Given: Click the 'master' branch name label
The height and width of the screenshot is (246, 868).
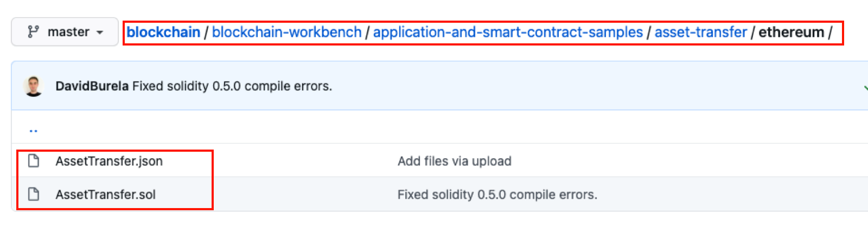Looking at the screenshot, I should point(68,32).
